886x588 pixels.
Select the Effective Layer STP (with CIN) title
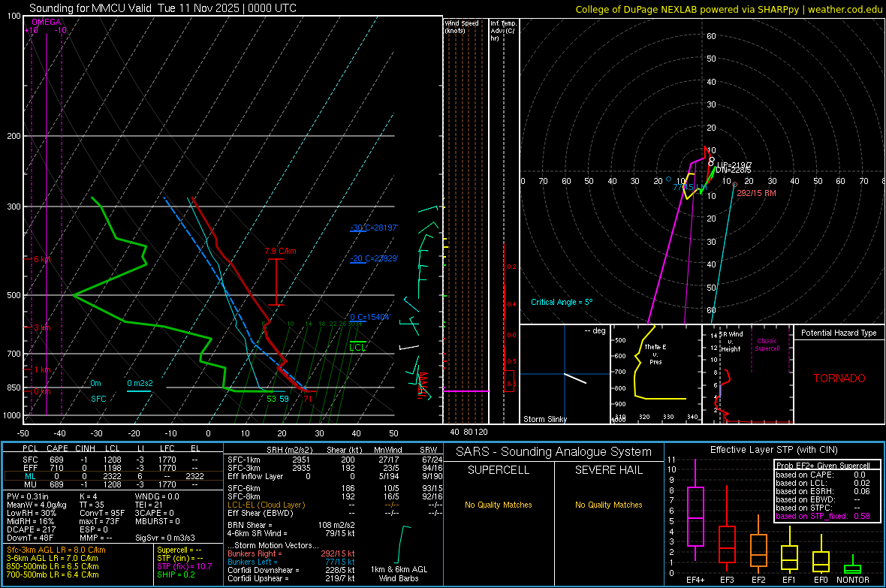click(x=773, y=450)
